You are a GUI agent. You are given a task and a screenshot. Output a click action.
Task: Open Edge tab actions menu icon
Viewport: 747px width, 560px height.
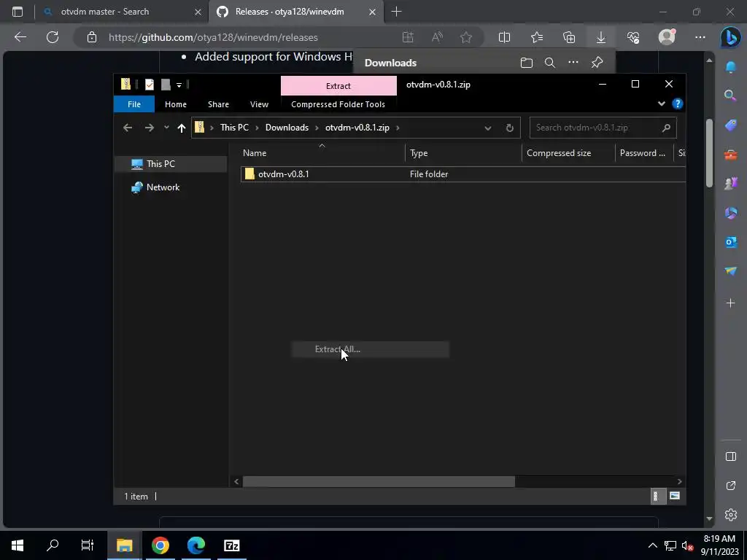point(18,12)
